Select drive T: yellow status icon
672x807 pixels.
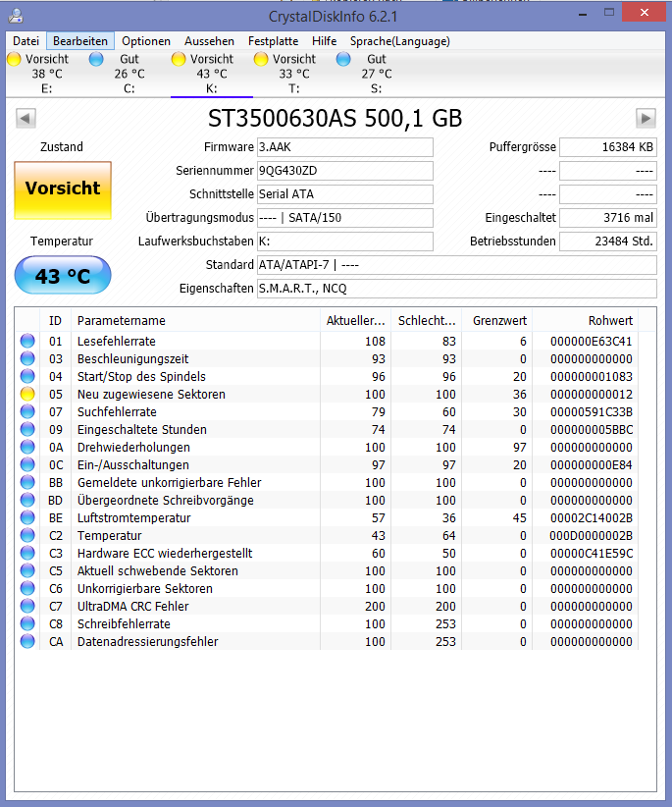pyautogui.click(x=261, y=59)
